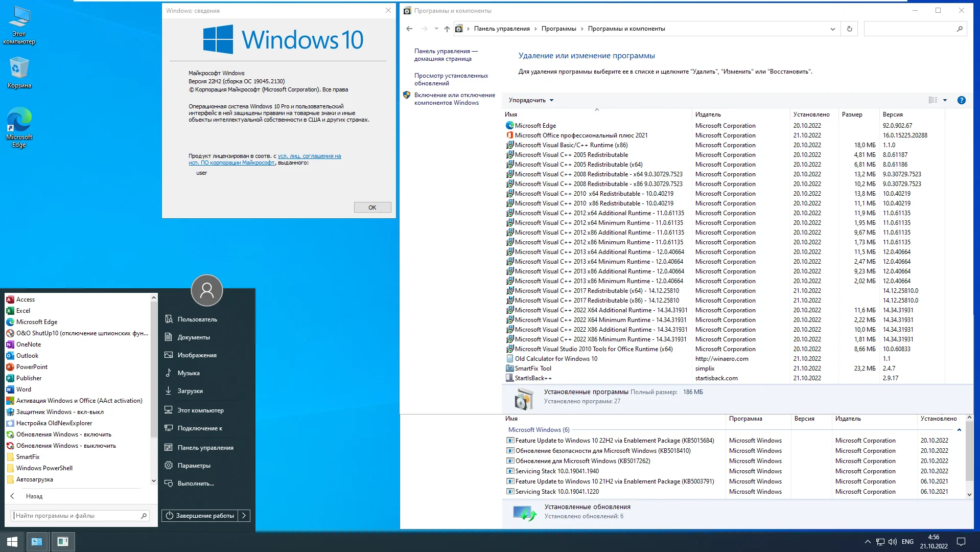Open Параметры from Start menu
980x552 pixels.
[x=194, y=466]
